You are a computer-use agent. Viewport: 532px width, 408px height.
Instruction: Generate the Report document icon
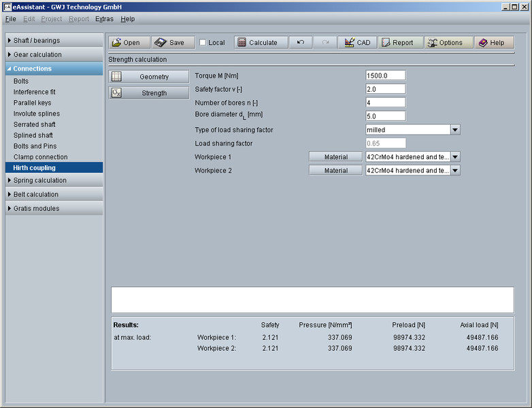386,43
